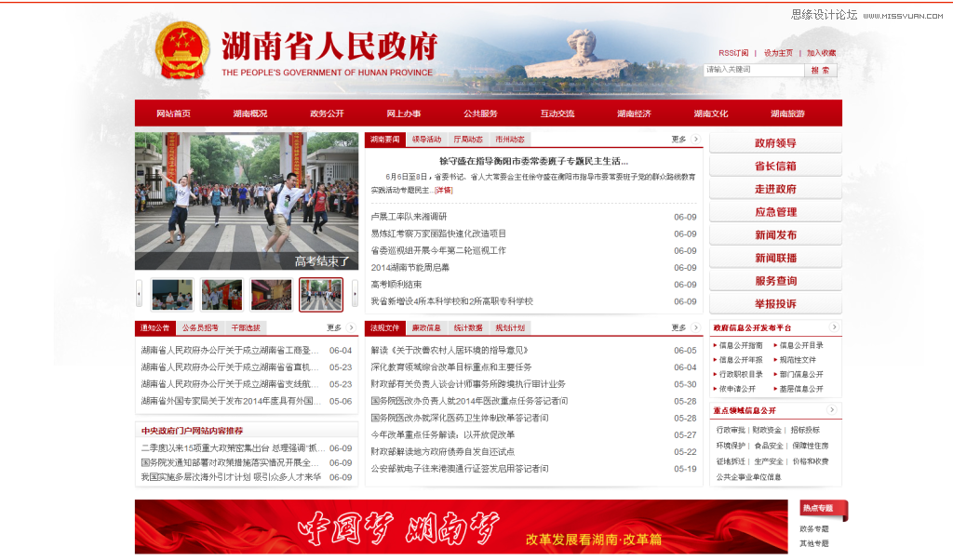Click the 举报投诉 sidebar button
The height and width of the screenshot is (560, 953).
click(x=775, y=303)
